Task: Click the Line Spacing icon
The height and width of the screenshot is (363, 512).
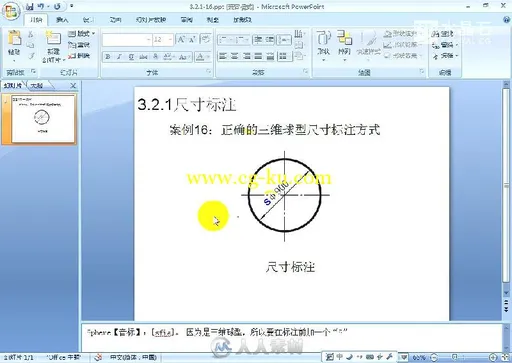Action: (x=284, y=40)
